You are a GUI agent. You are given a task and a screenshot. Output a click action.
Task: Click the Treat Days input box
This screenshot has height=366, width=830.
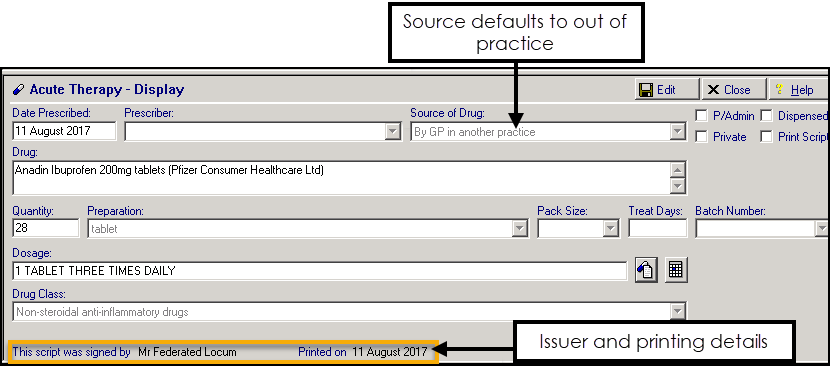click(x=658, y=229)
